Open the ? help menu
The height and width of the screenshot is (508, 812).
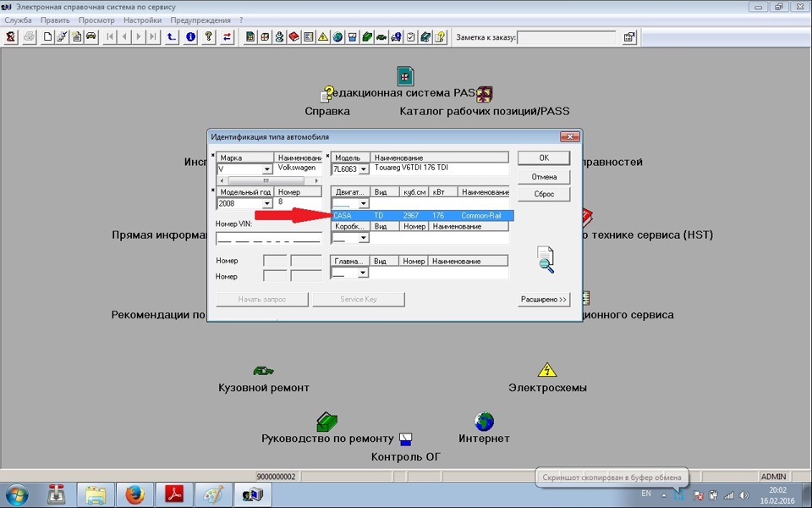pos(241,20)
